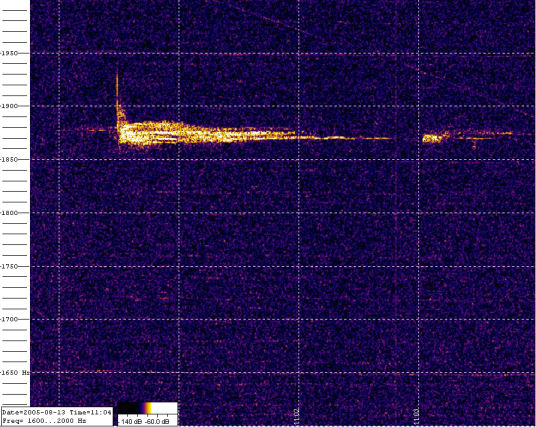Click the 11:03 time marker label
This screenshot has width=536, height=427.
pyautogui.click(x=416, y=416)
